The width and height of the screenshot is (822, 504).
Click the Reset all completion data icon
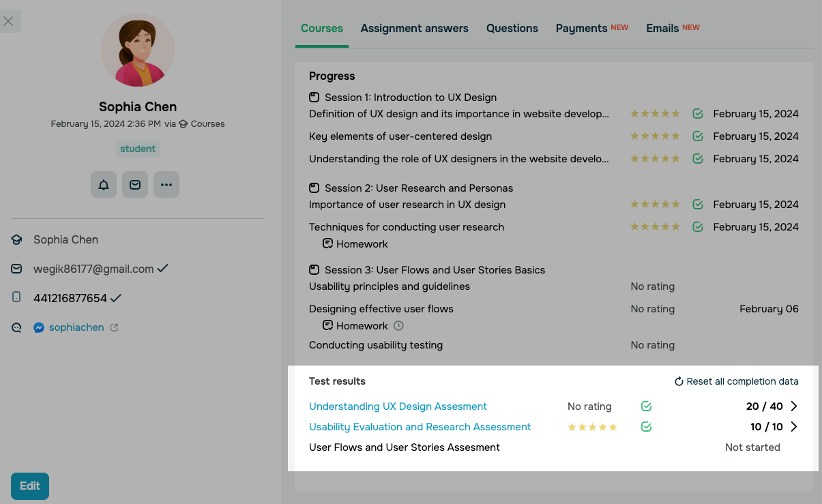pos(679,381)
